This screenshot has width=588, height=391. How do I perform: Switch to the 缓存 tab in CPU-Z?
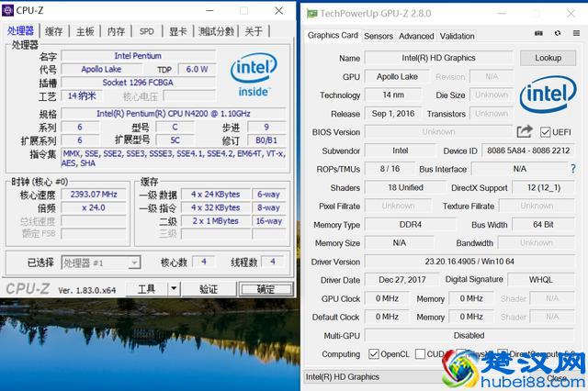53,31
